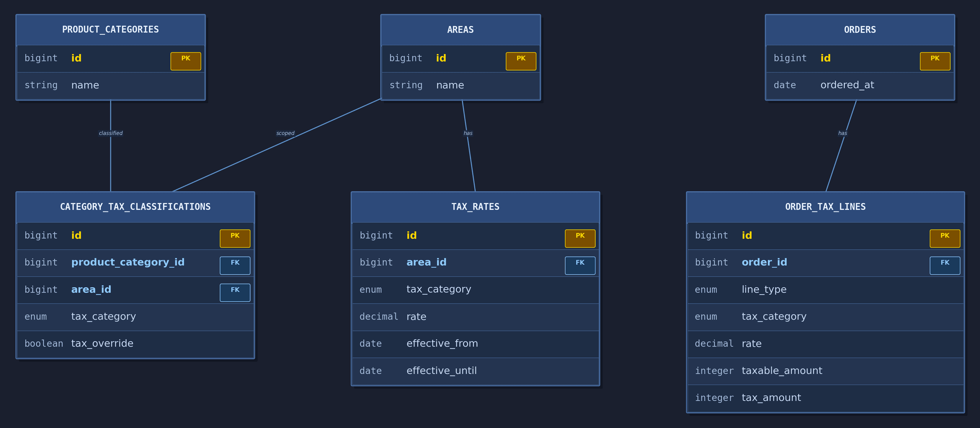Click the PK badge in TAX_RATES table
The width and height of the screenshot is (980, 428).
[x=580, y=238]
